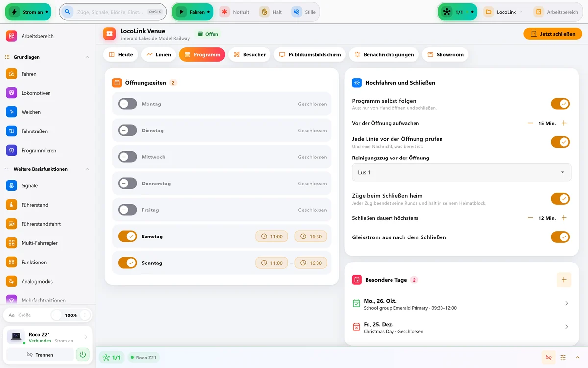Collapse the Grundlagen sidebar group
Viewport: 588px width, 368px height.
click(87, 57)
